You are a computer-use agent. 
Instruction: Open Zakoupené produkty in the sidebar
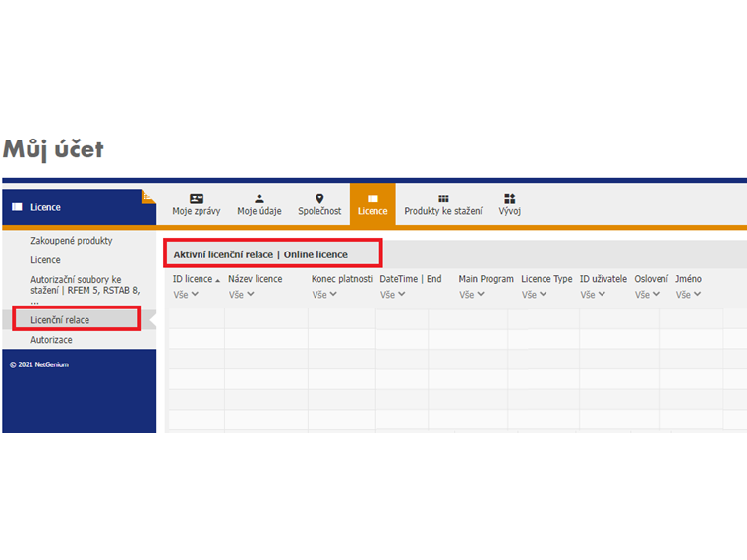point(72,241)
